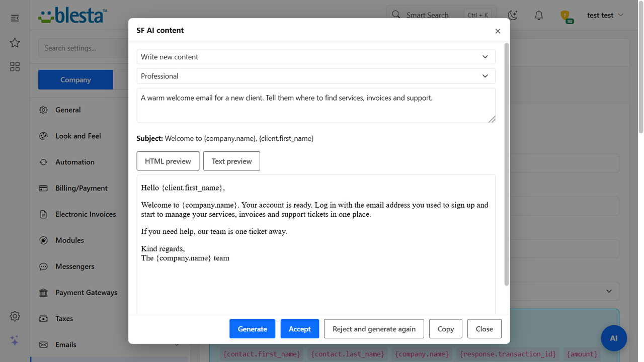644x362 pixels.
Task: Accept the generated content
Action: [x=300, y=329]
